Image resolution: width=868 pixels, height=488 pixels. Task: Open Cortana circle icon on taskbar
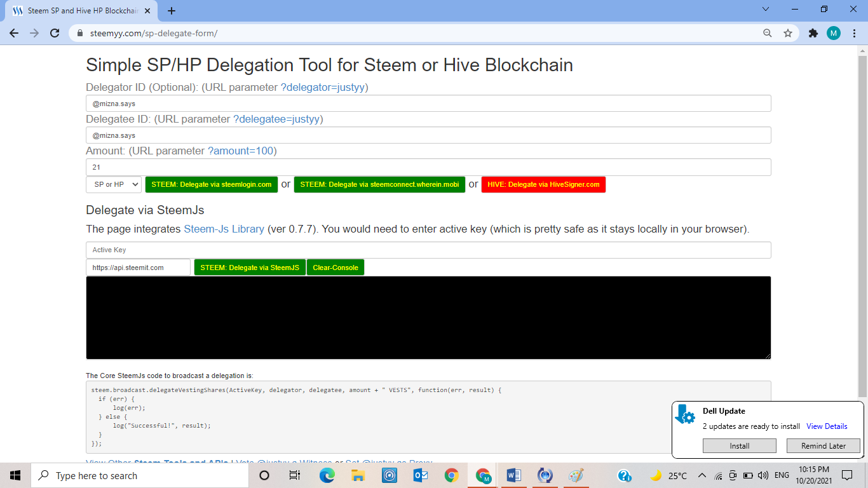pyautogui.click(x=264, y=475)
